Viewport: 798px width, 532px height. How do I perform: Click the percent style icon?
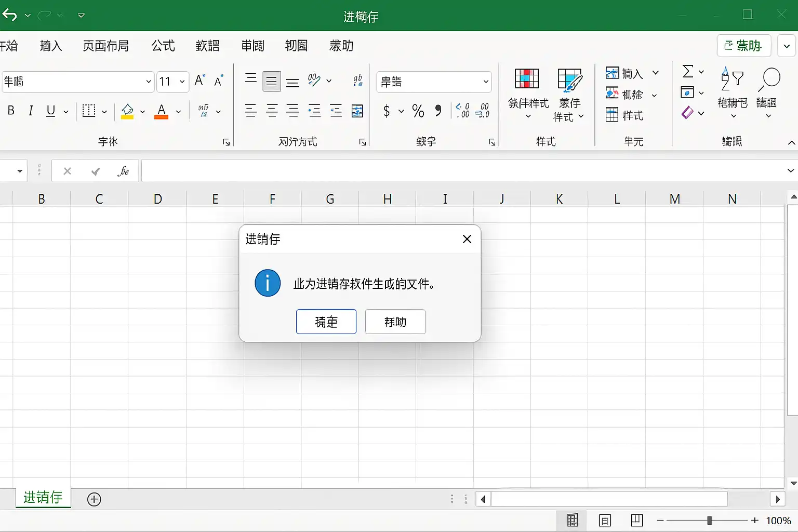(x=418, y=111)
